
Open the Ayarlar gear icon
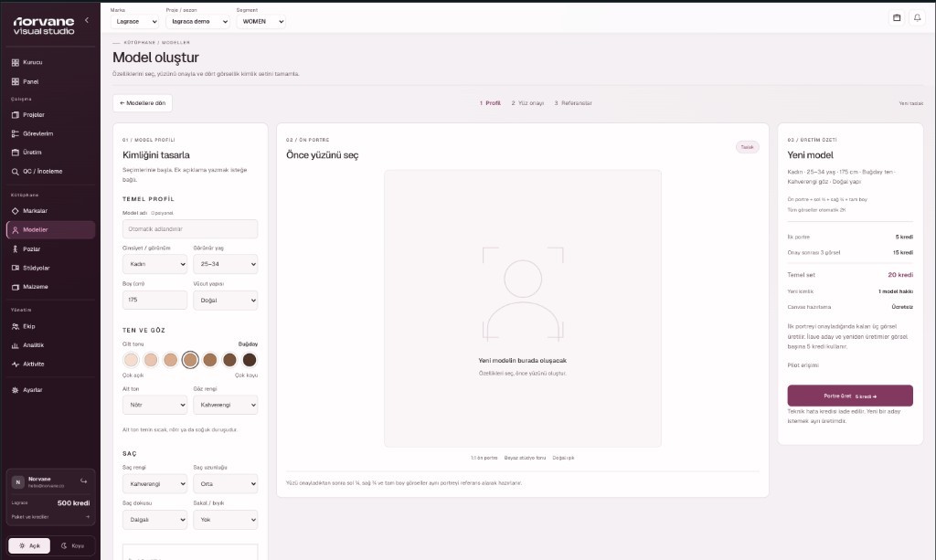click(x=15, y=390)
